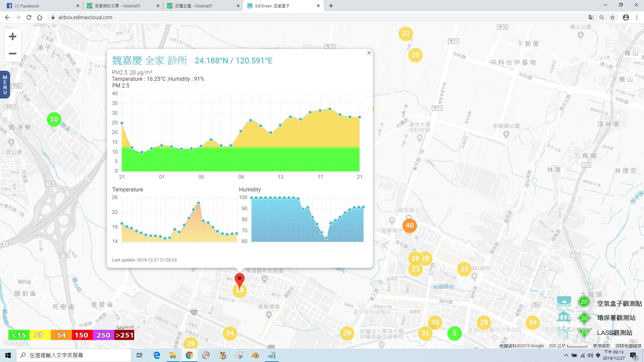
Task: Select the yellow station marker 31
Action: (425, 333)
